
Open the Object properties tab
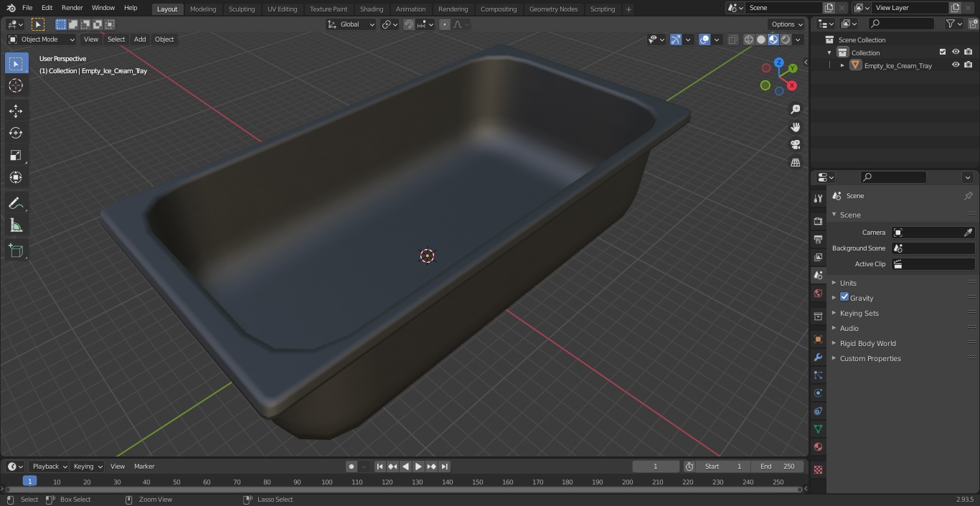(x=818, y=339)
